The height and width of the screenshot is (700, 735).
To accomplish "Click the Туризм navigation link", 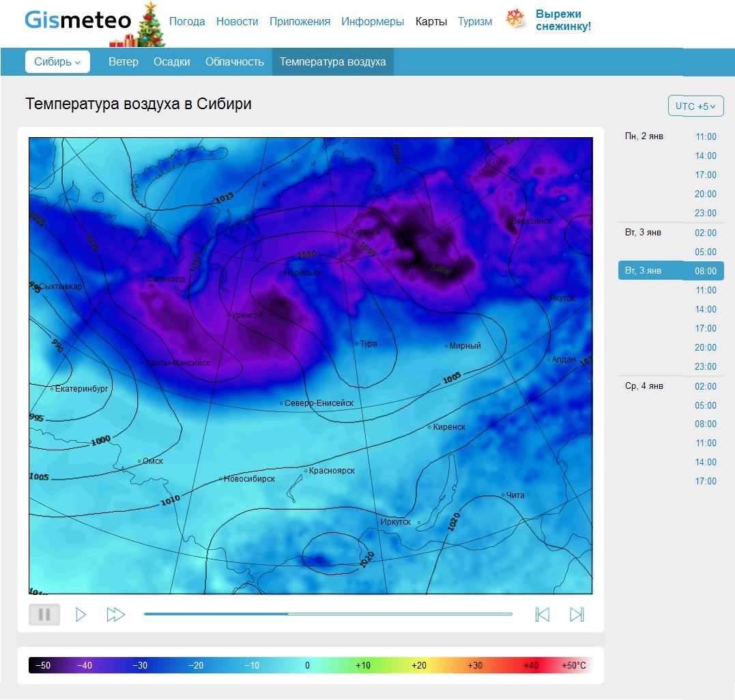I will [475, 21].
